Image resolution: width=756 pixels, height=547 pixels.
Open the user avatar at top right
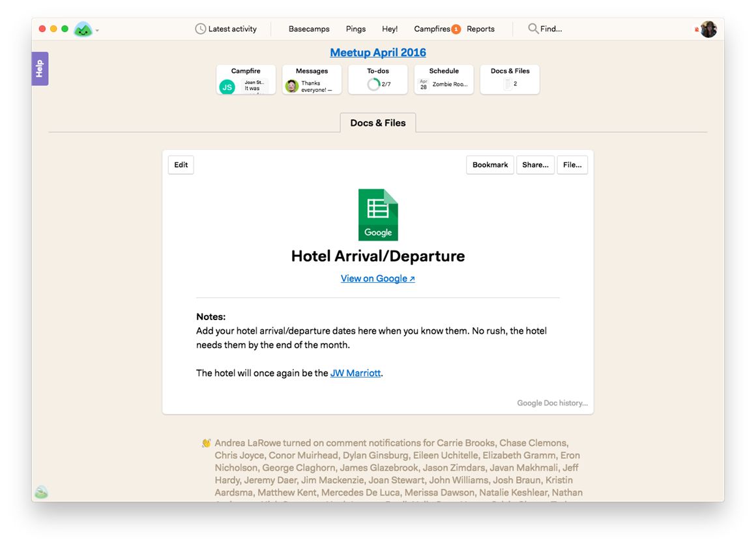[x=708, y=29]
